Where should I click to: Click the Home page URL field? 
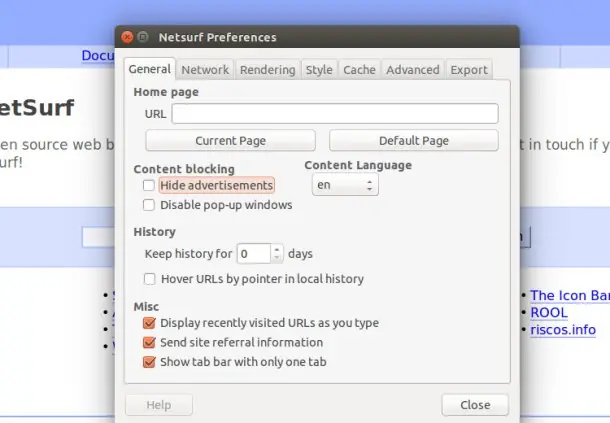point(335,114)
